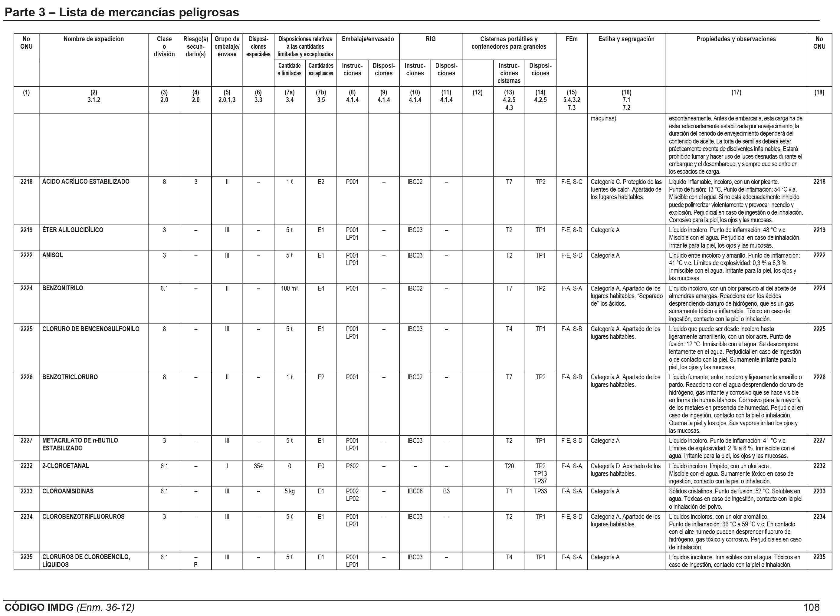Viewport: 840px width, 616px height.
Task: Click UN number 2218 in the left column
Action: coord(26,182)
